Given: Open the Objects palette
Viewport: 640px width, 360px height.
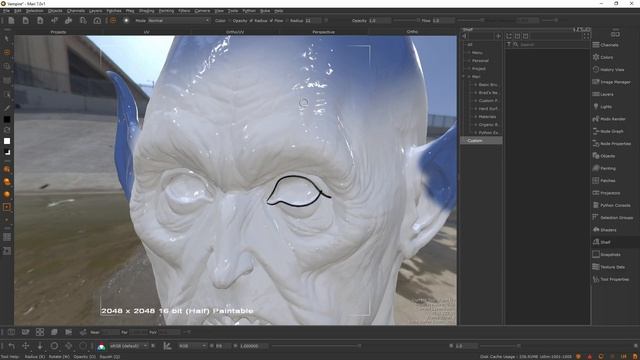Looking at the screenshot, I should point(604,156).
